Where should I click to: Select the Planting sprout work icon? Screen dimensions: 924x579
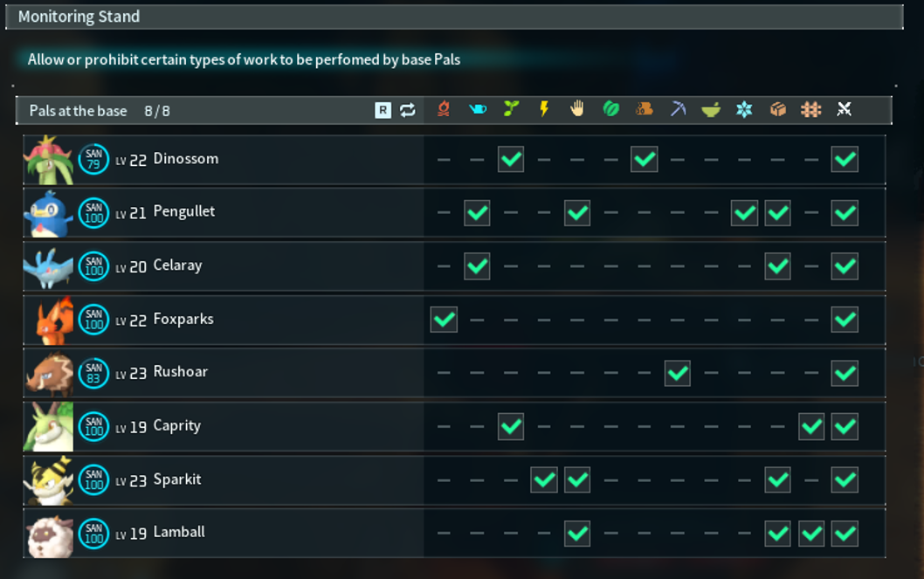point(510,111)
